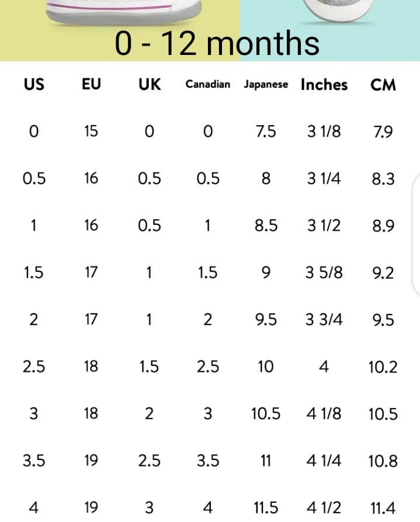
Task: Click the Japanese size 9.5 cell
Action: point(266,320)
